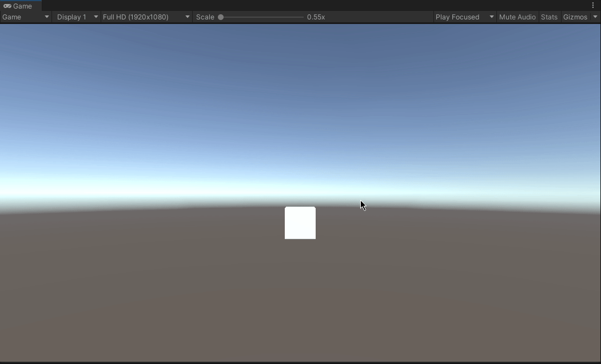601x364 pixels.
Task: Click the Play Focused control
Action: click(457, 17)
